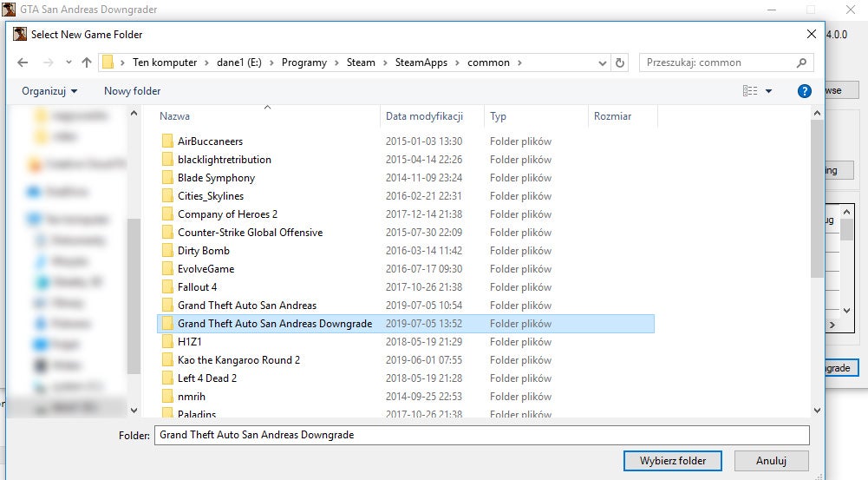Click the Paladins folder name
Screen dimensions: 868x480
197,413
